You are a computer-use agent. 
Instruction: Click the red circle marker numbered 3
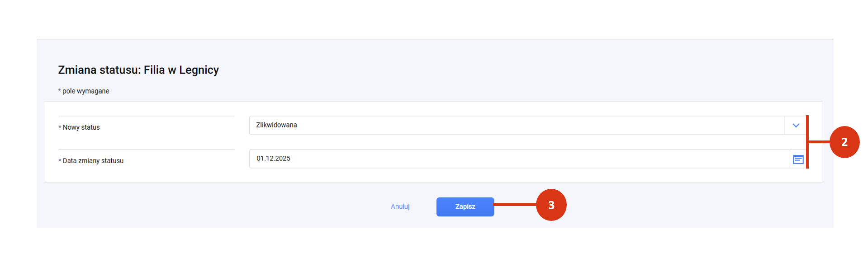coord(551,205)
